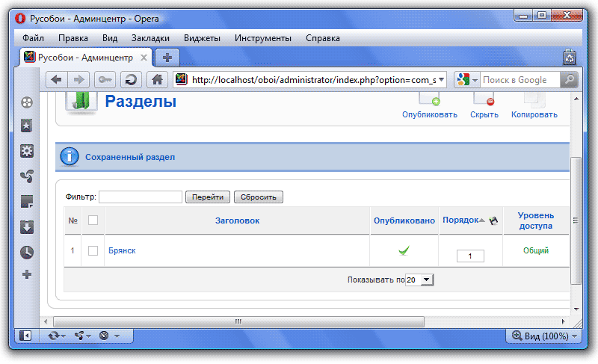The image size is (598, 364).
Task: Click the closed tabs trash icon
Action: point(568,57)
